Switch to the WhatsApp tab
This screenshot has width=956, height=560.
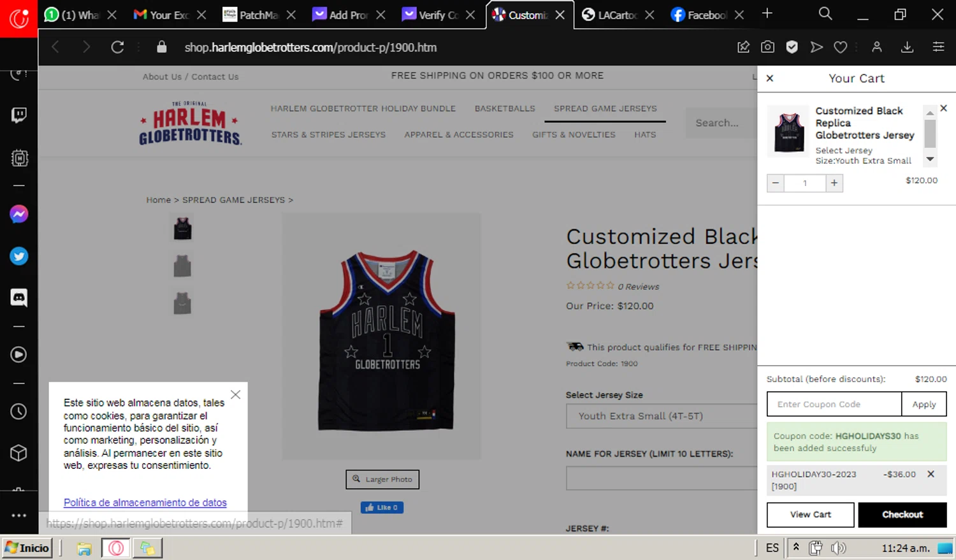click(80, 15)
